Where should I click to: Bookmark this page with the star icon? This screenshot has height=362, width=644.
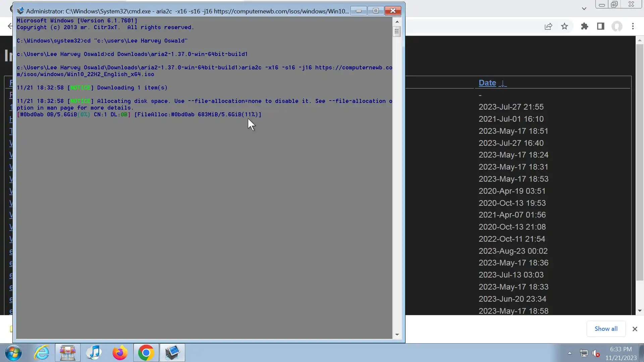tap(565, 26)
